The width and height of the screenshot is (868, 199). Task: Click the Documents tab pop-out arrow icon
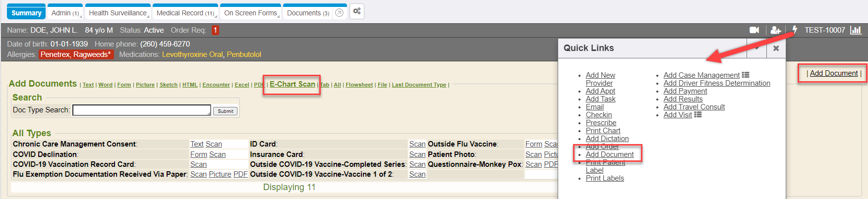[x=339, y=13]
